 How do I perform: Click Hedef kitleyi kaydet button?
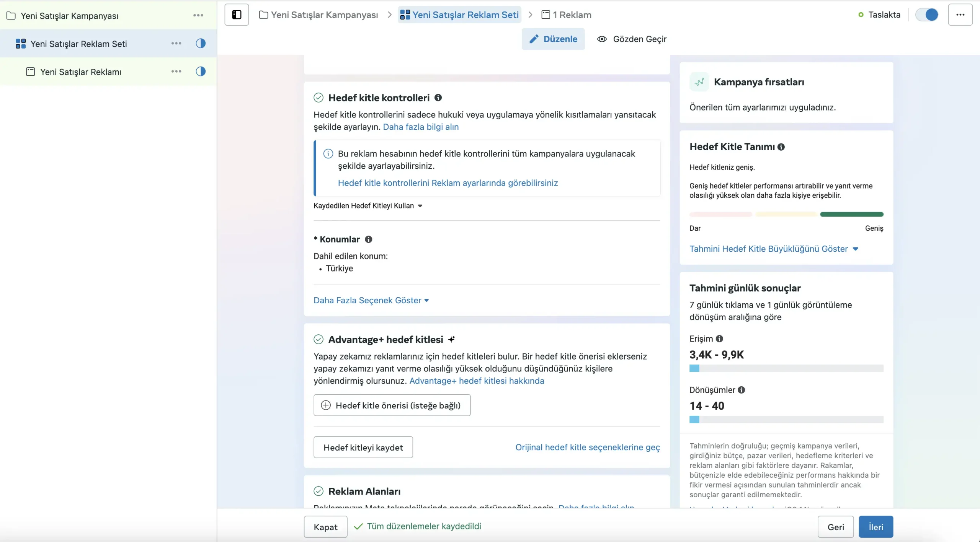point(363,448)
